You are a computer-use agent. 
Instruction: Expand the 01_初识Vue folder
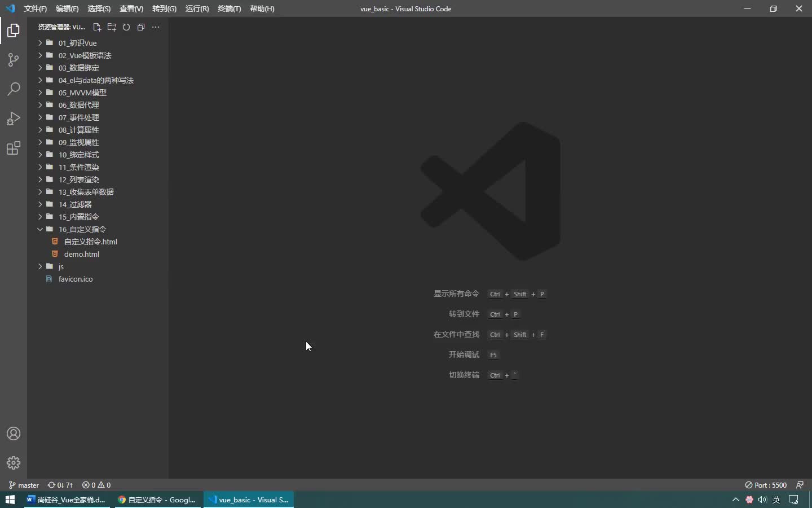98,43
